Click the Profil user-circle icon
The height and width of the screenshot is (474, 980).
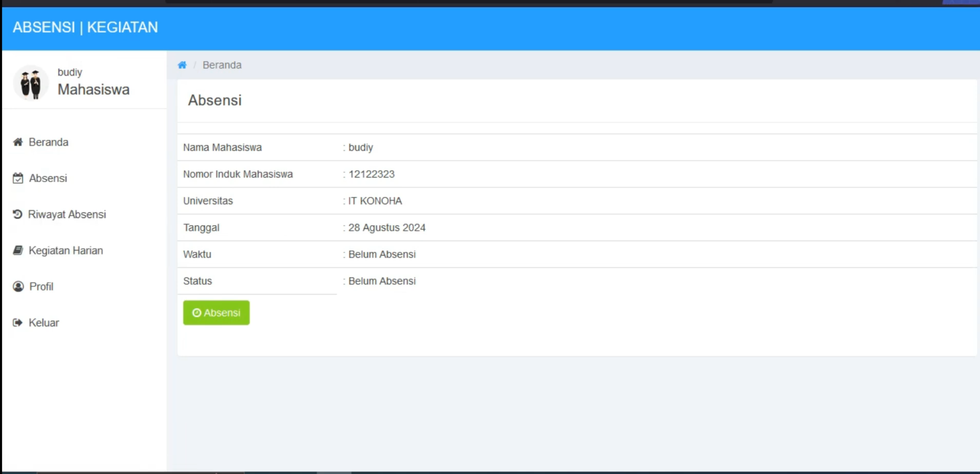click(x=18, y=286)
